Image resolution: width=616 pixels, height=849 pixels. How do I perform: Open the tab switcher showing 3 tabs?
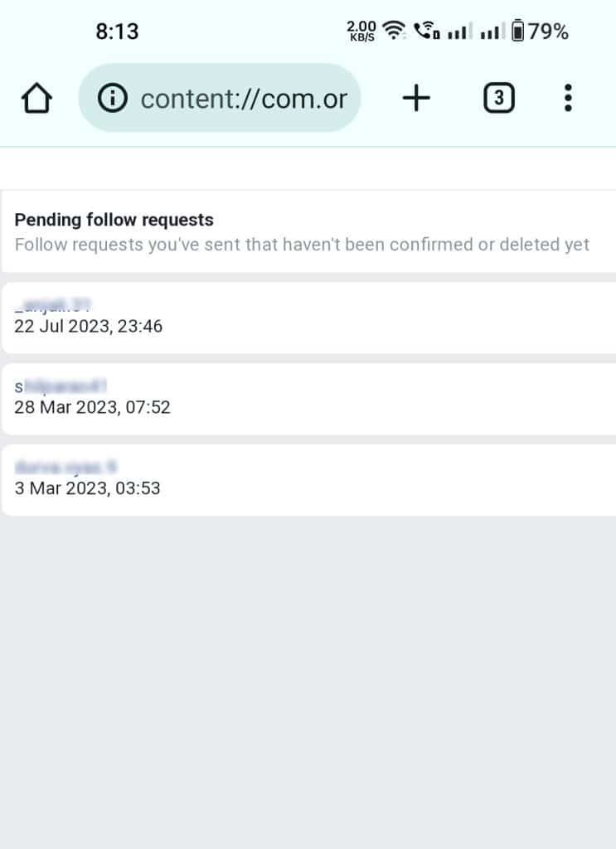[x=498, y=97]
